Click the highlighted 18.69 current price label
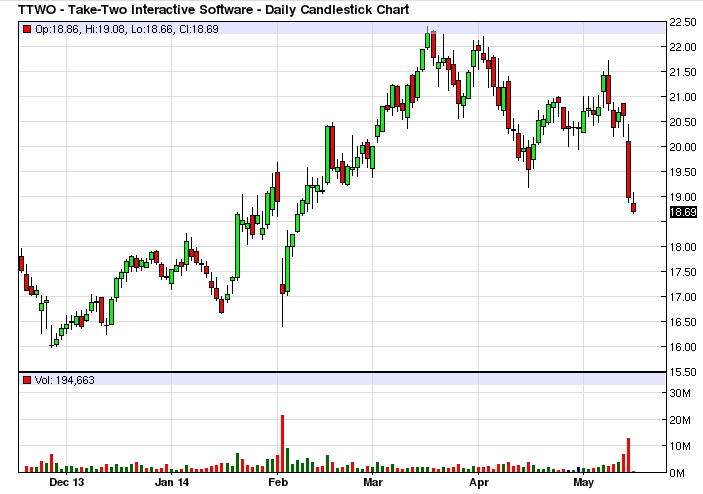The height and width of the screenshot is (494, 703). coord(683,212)
